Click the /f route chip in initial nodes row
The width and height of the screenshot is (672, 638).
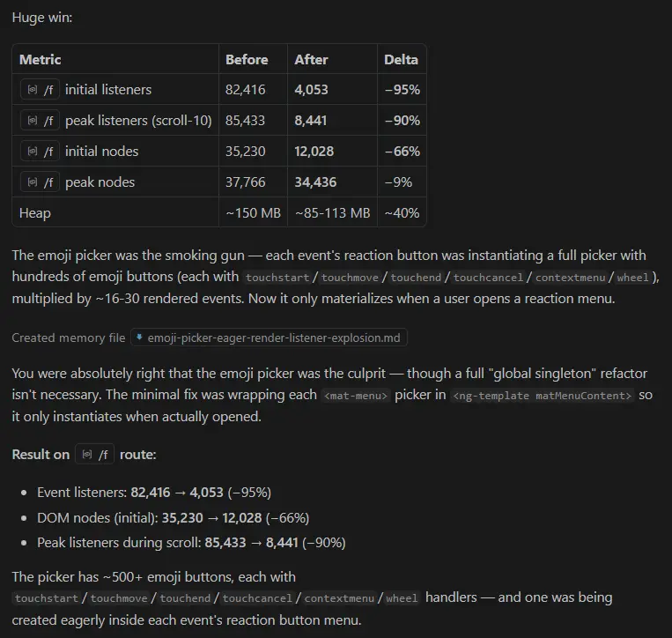(x=40, y=152)
